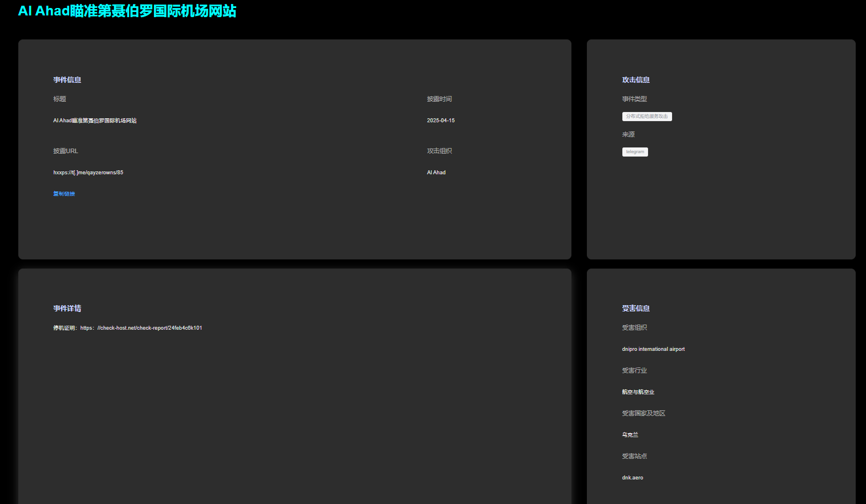Viewport: 866px width, 504px height.
Task: Click the 受害国家及地区 field label
Action: click(643, 413)
